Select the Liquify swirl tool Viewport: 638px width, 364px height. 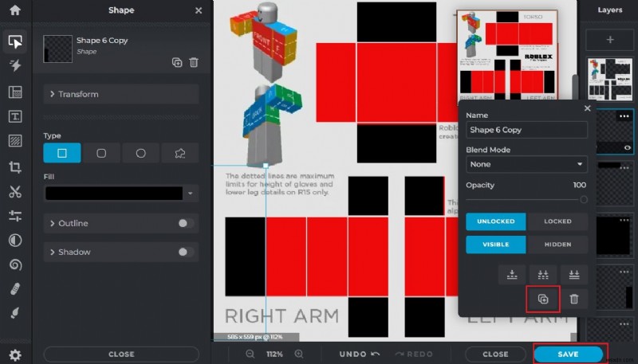[15, 265]
